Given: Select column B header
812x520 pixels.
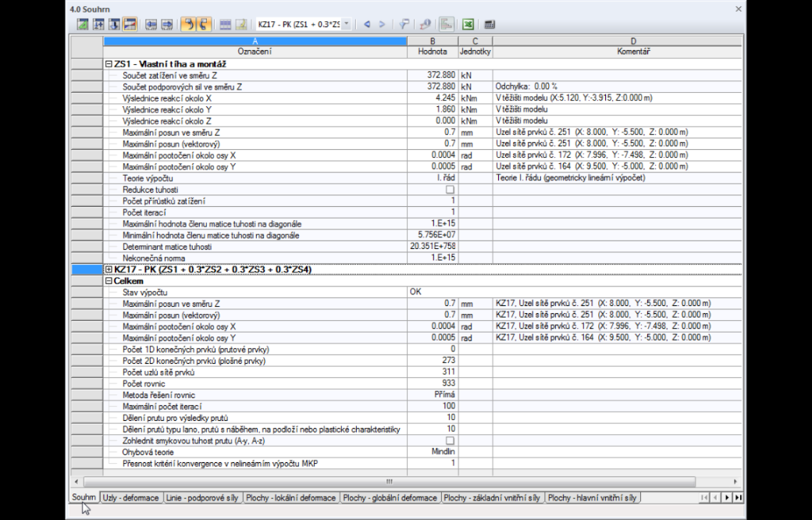Looking at the screenshot, I should [433, 41].
